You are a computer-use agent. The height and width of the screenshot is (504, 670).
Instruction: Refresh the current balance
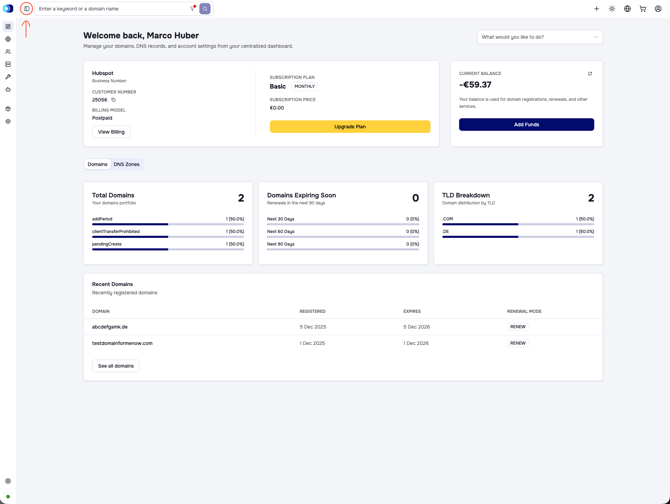tap(590, 73)
